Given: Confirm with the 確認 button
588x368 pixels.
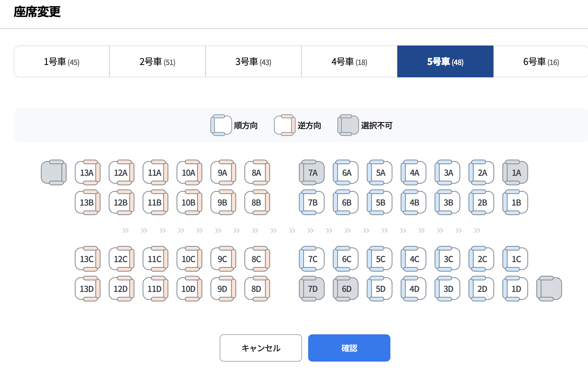Looking at the screenshot, I should tap(349, 348).
